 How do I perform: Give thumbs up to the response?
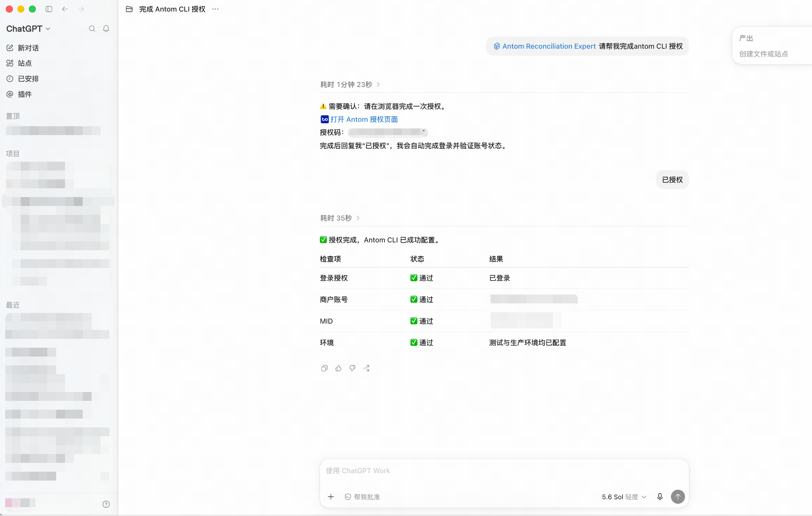pyautogui.click(x=338, y=368)
